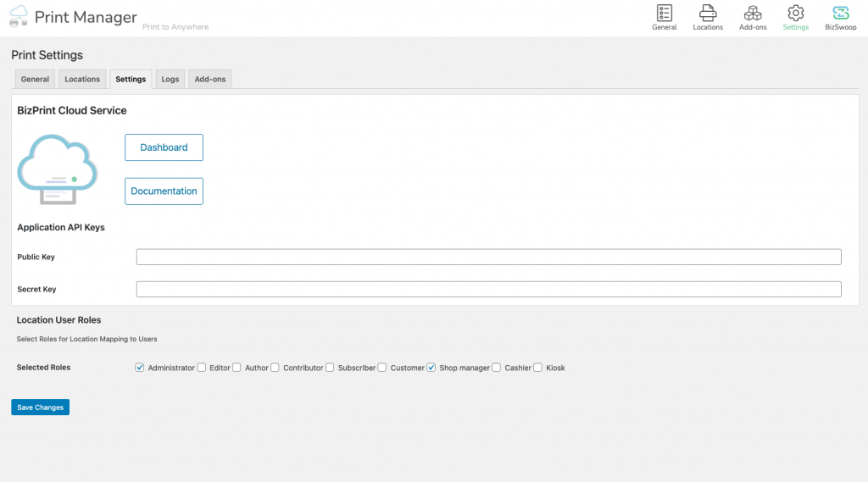Click the Settings gear icon
Screen dimensions: 868x482
[795, 14]
